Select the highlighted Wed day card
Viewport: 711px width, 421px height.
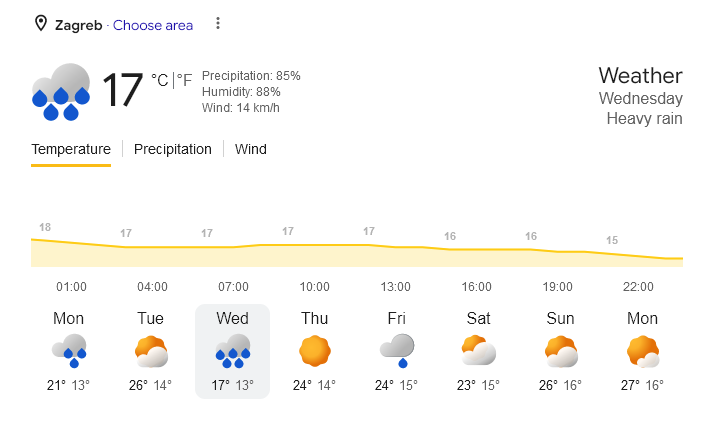point(233,352)
